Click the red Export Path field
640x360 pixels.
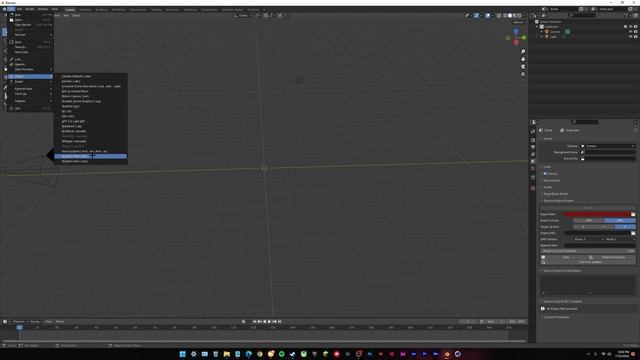pos(597,214)
